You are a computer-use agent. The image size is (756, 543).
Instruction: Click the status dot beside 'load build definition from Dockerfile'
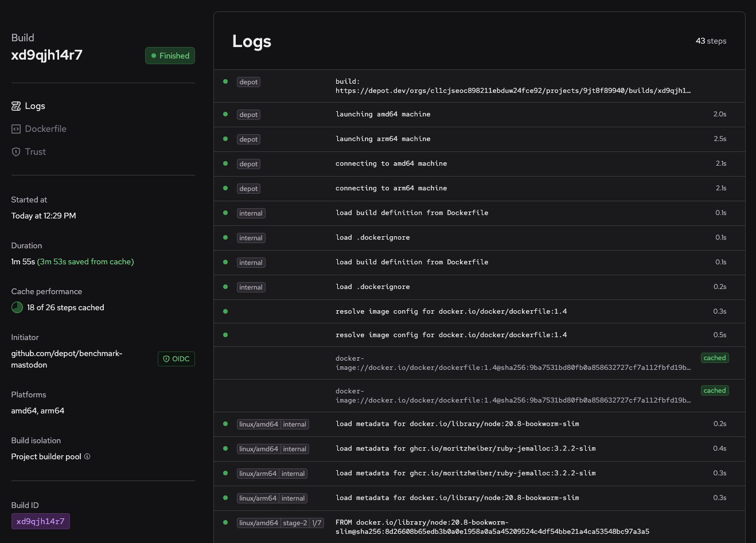coord(225,213)
